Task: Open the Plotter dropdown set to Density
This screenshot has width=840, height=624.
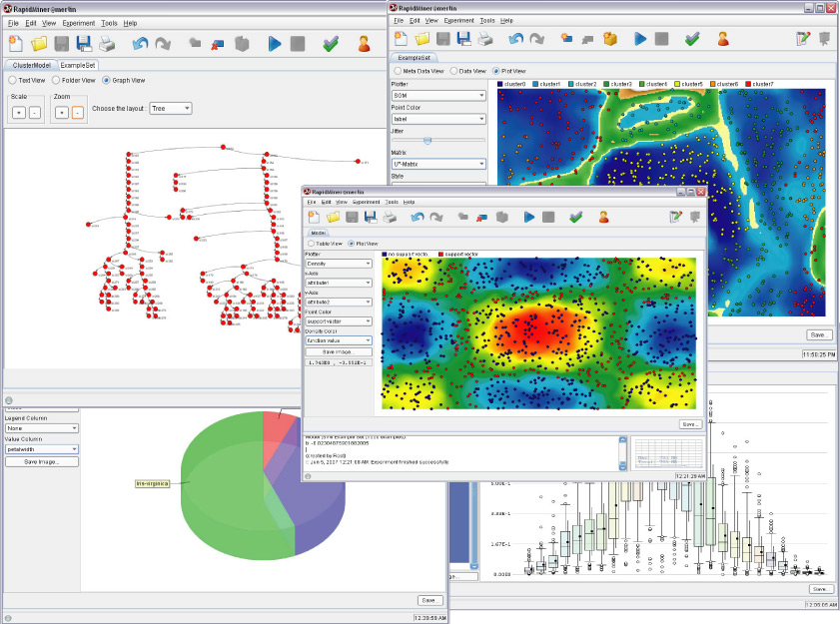Action: click(338, 264)
